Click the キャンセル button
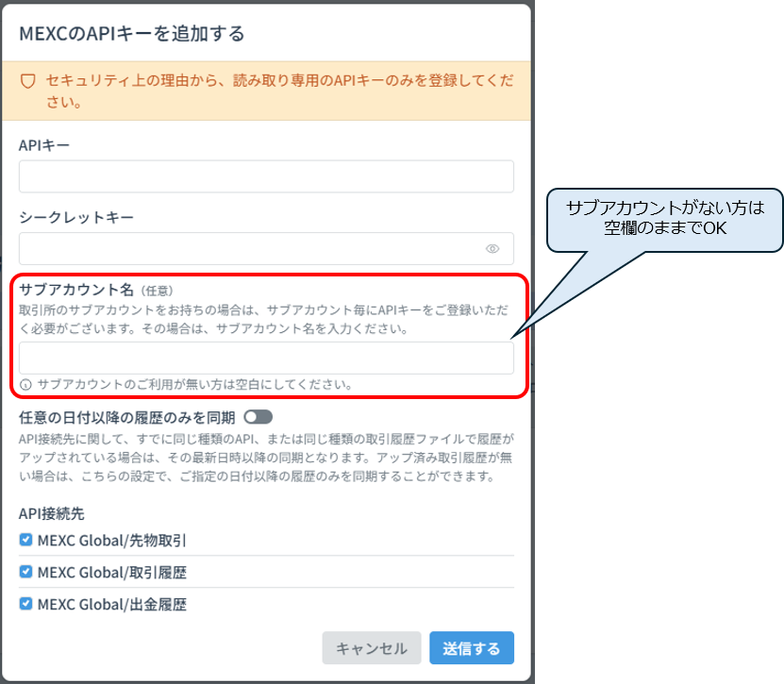The image size is (784, 684). click(372, 648)
